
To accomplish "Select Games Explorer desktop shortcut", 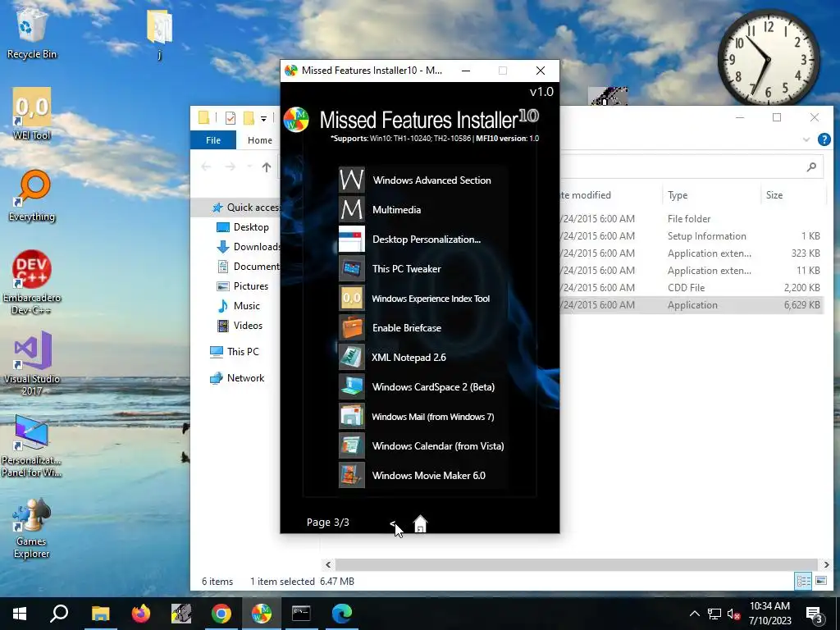I will point(32,527).
